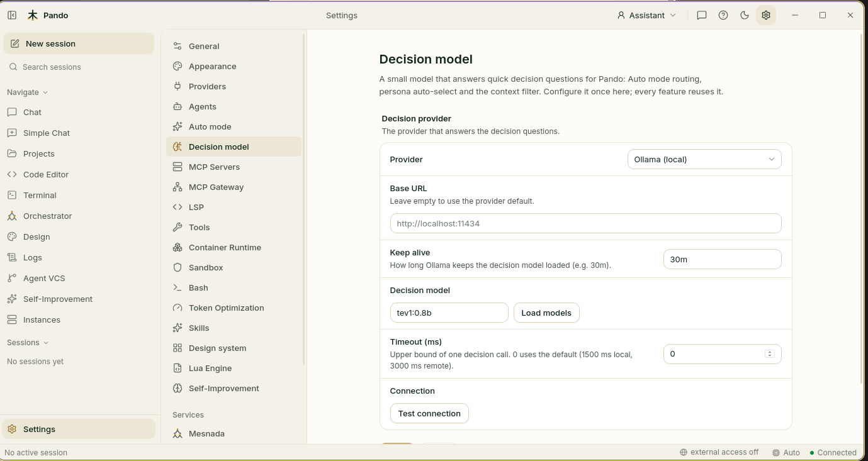
Task: Open Container Runtime settings
Action: point(234,247)
